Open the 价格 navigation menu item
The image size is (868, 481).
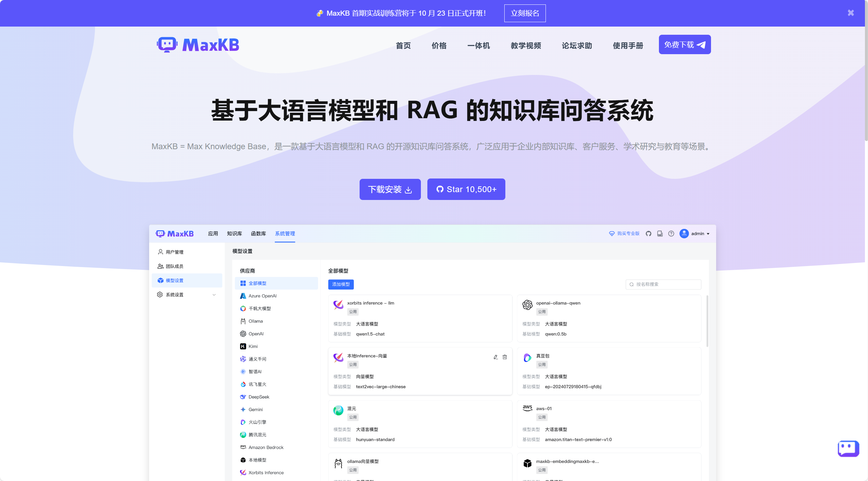coord(439,45)
